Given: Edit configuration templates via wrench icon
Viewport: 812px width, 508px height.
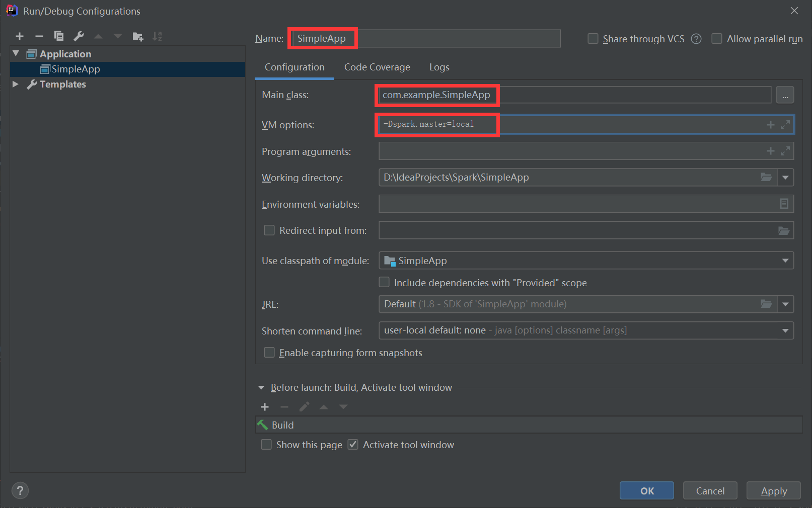Looking at the screenshot, I should pos(78,36).
